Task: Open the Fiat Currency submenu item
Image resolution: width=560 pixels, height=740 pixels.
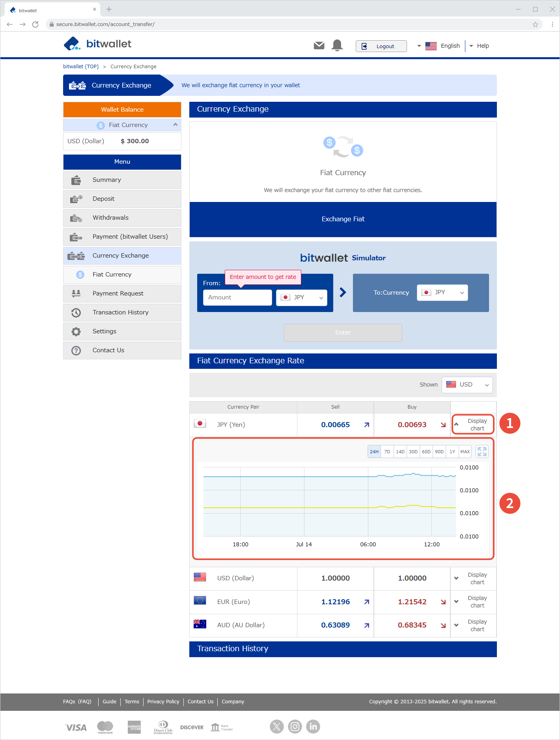Action: click(122, 275)
